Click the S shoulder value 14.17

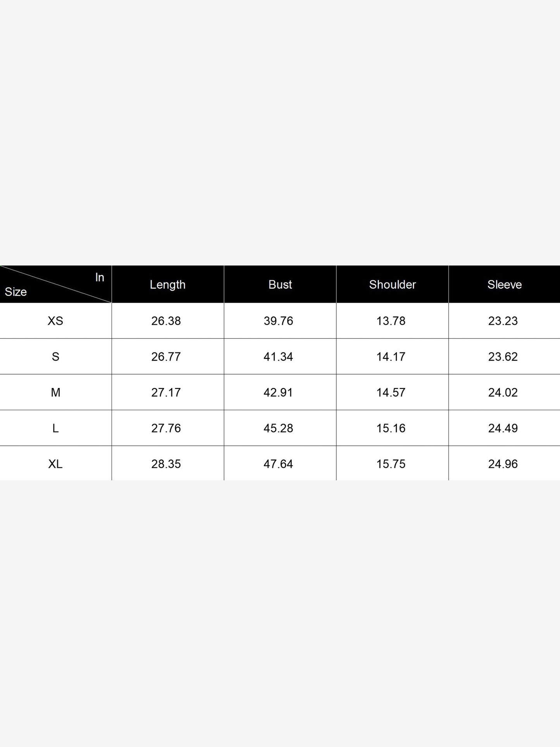pos(391,357)
